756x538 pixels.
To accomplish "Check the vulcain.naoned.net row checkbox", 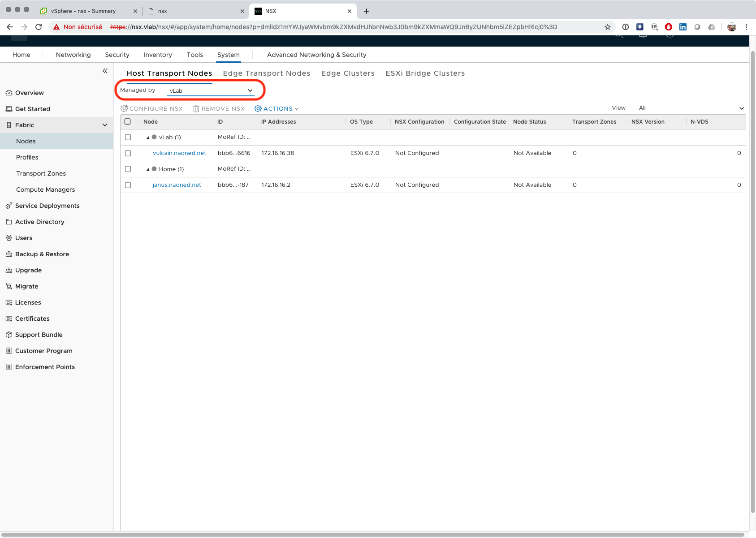I will 128,153.
